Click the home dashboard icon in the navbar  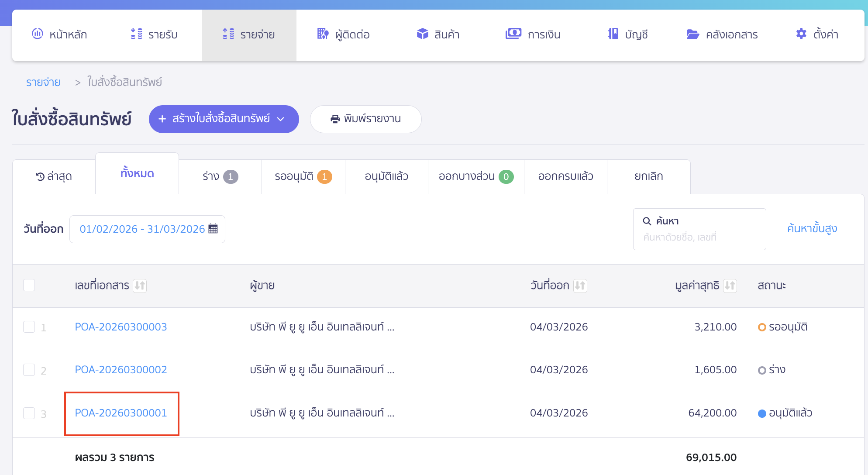click(38, 34)
